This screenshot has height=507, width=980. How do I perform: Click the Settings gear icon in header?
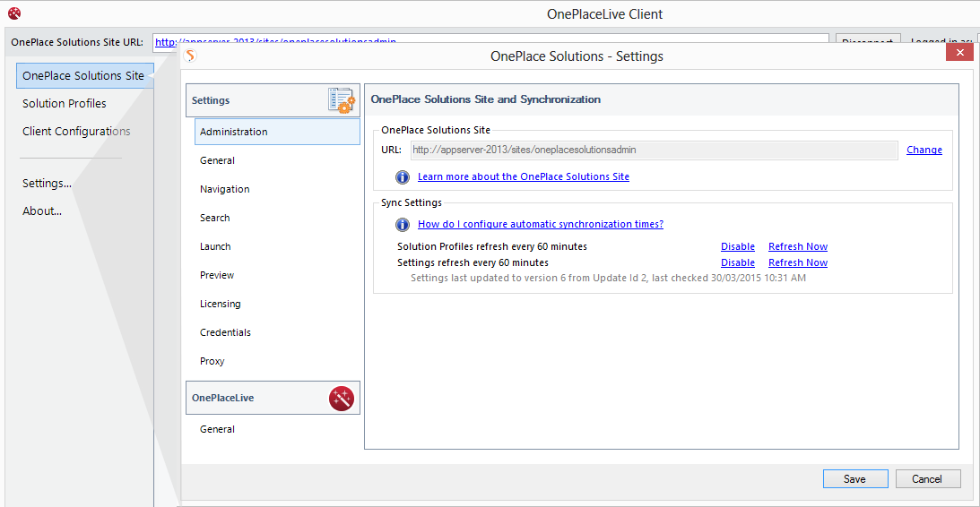(x=341, y=100)
